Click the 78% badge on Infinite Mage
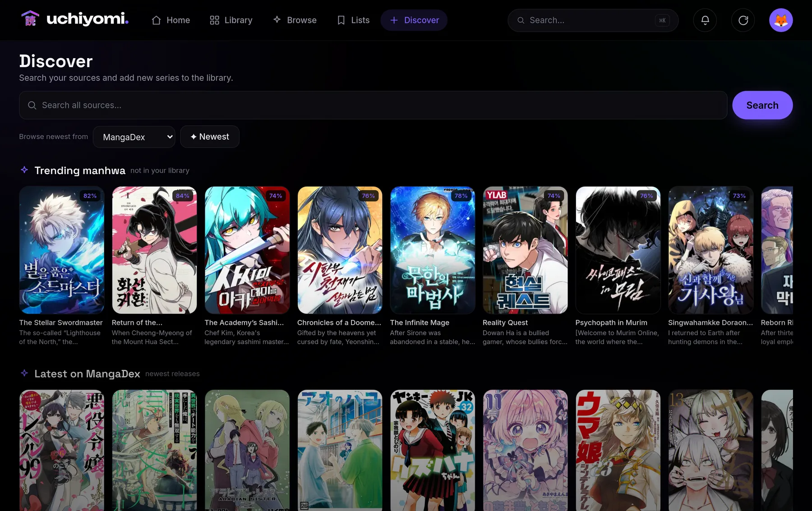 click(x=461, y=196)
